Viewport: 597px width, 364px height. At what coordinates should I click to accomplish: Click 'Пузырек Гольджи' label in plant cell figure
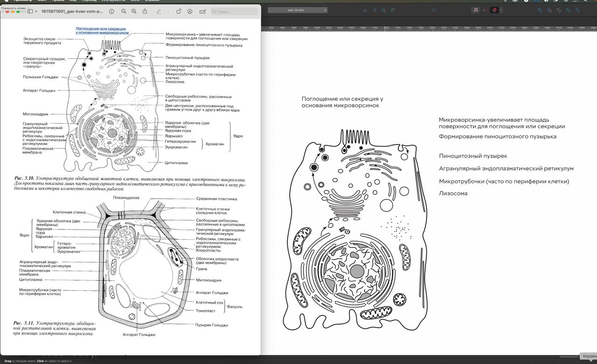tap(212, 325)
